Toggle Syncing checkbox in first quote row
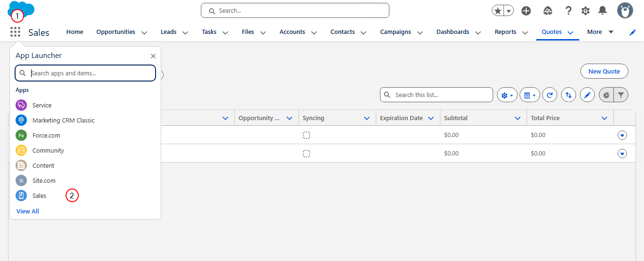This screenshot has height=261, width=644. click(x=306, y=135)
